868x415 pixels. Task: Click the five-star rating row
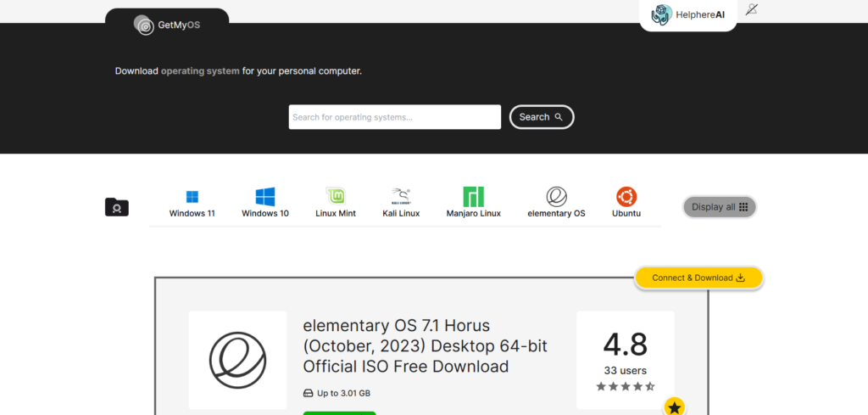coord(626,386)
